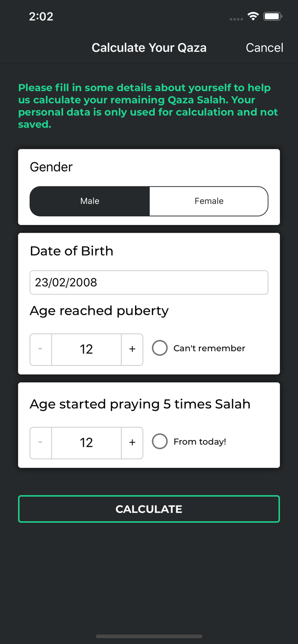This screenshot has width=298, height=644.
Task: Decrease the age started praying Salah
Action: (x=40, y=443)
